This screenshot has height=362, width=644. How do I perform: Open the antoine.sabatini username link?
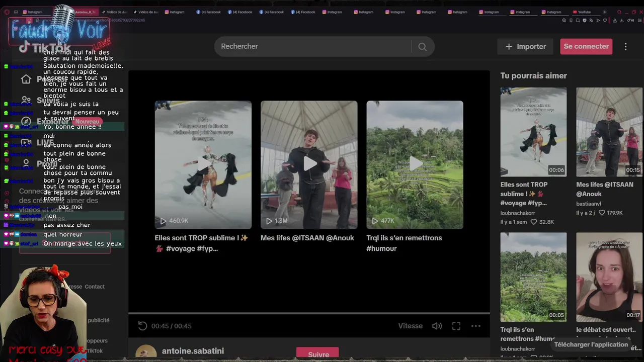point(193,351)
